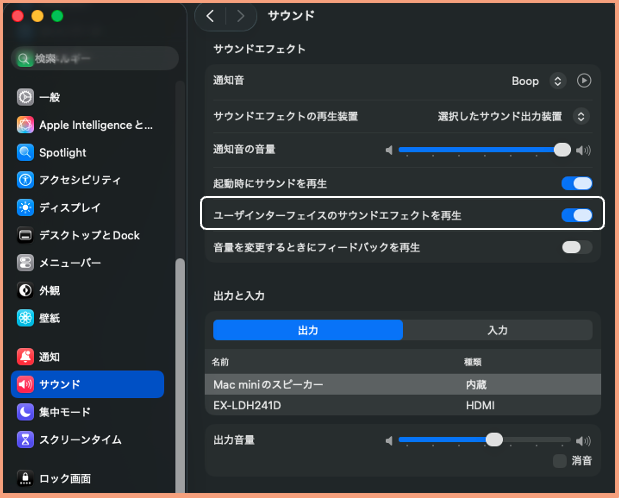Screen dimensions: 619x498
Task: Open アクセシビリティ accessibility icon
Action: [26, 180]
